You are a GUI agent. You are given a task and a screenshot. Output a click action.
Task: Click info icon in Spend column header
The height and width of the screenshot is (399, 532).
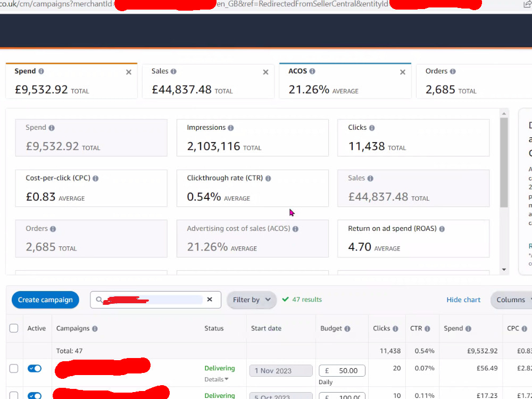468,329
